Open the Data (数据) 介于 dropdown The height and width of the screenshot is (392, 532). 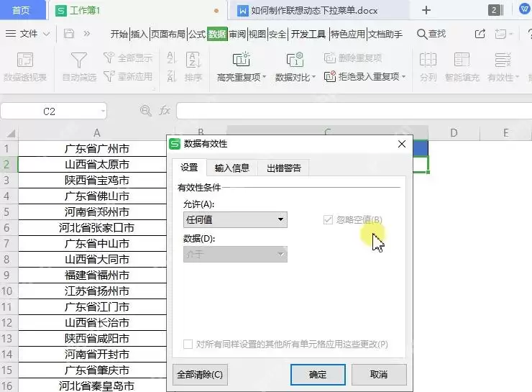point(235,254)
